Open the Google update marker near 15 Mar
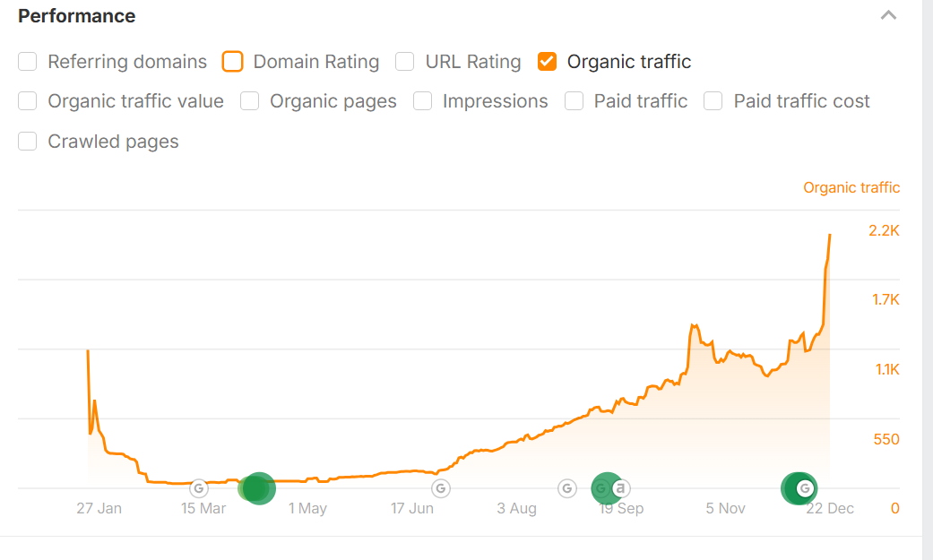The width and height of the screenshot is (933, 560). (x=199, y=488)
